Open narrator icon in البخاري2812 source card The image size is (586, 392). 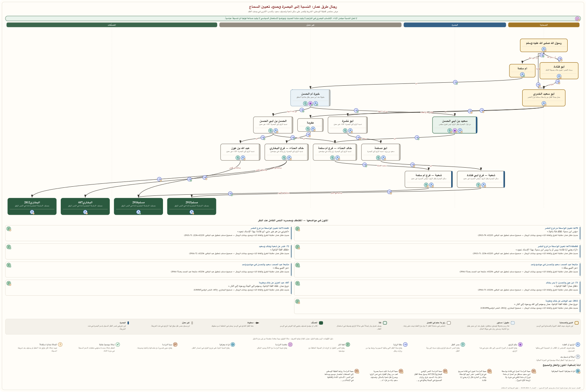pyautogui.click(x=32, y=212)
